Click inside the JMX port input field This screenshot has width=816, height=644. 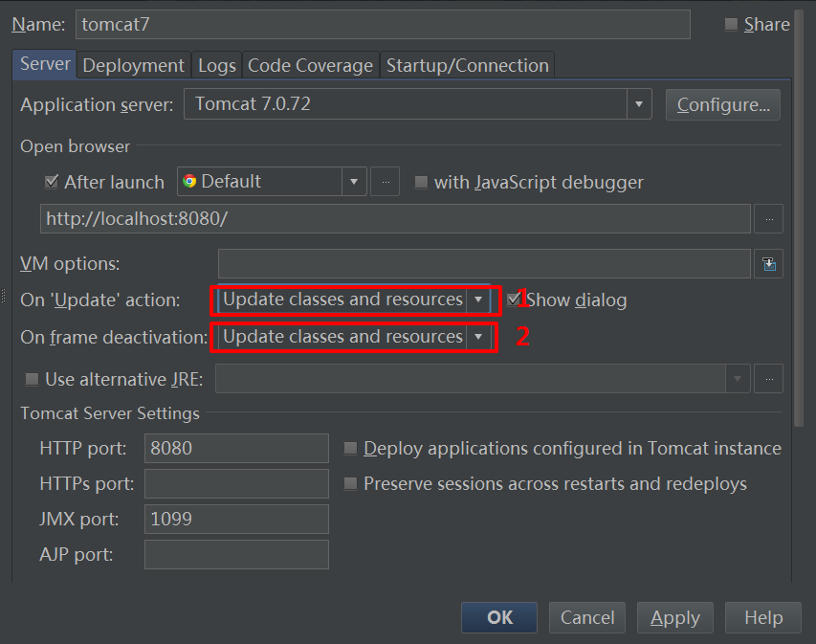tap(235, 519)
